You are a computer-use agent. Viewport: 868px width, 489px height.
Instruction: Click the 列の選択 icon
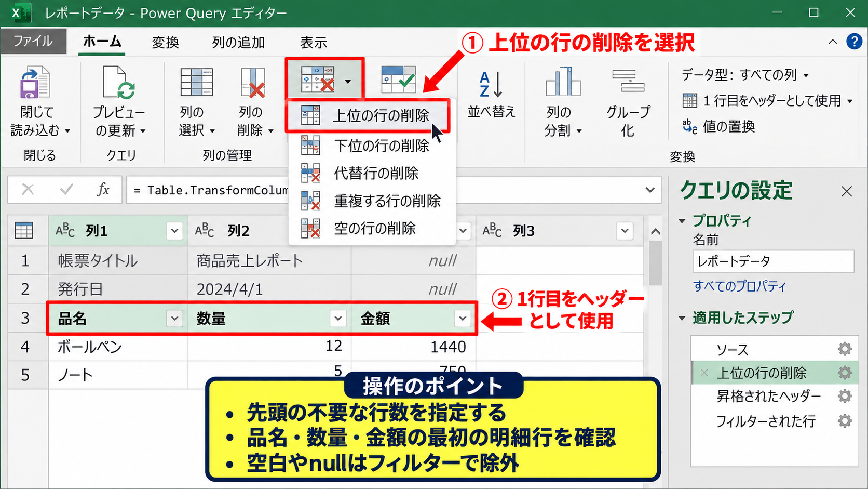coord(196,82)
